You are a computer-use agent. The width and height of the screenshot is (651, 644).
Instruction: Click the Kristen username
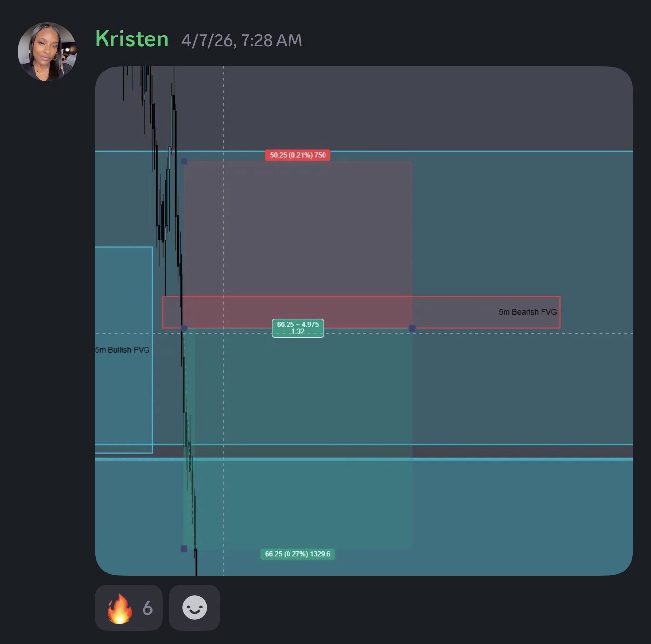coord(132,39)
